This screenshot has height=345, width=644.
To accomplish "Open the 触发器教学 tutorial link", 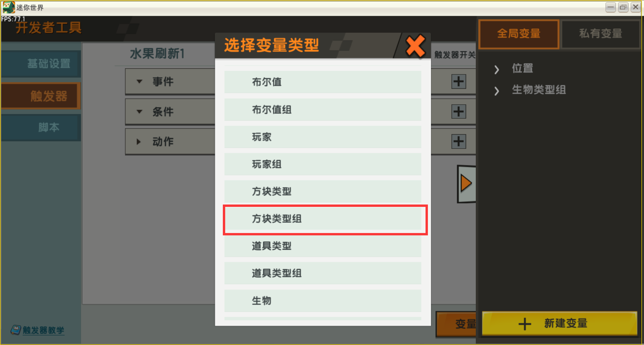I will coord(43,330).
